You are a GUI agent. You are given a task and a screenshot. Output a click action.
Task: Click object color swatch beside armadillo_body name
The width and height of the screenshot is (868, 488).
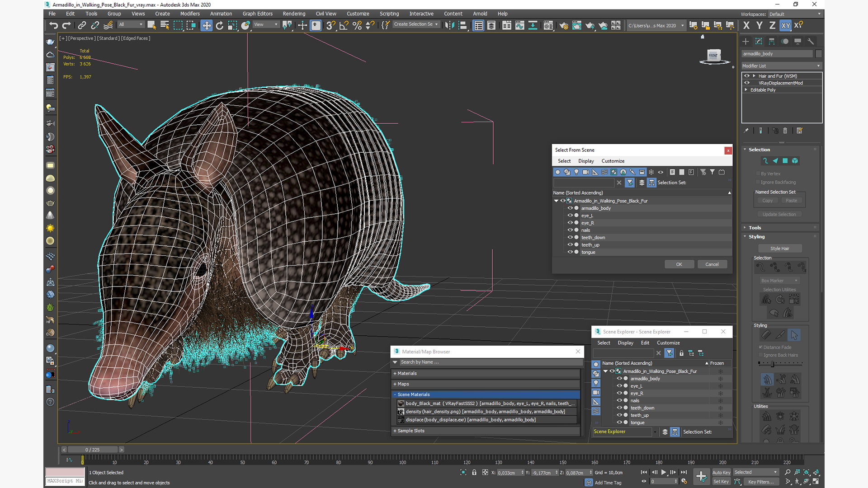818,54
